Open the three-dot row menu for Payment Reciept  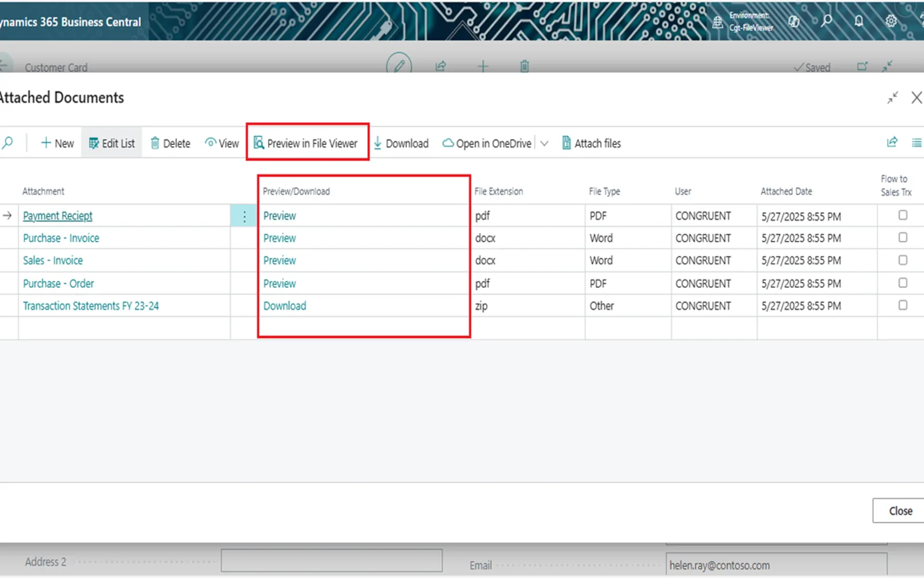point(244,216)
